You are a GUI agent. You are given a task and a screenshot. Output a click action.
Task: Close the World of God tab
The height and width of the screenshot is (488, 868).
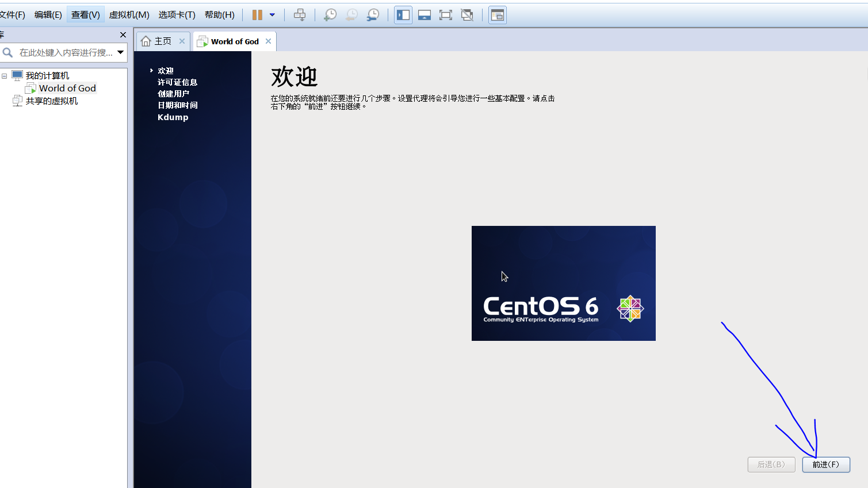point(268,41)
